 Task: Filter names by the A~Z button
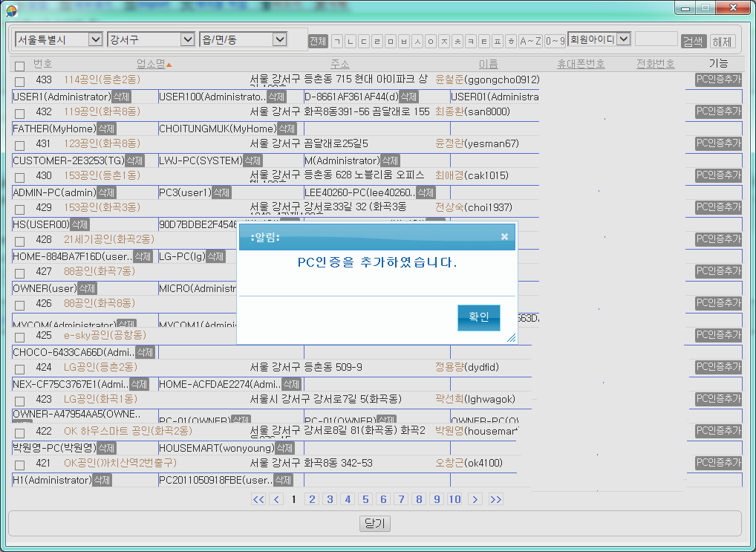point(530,41)
